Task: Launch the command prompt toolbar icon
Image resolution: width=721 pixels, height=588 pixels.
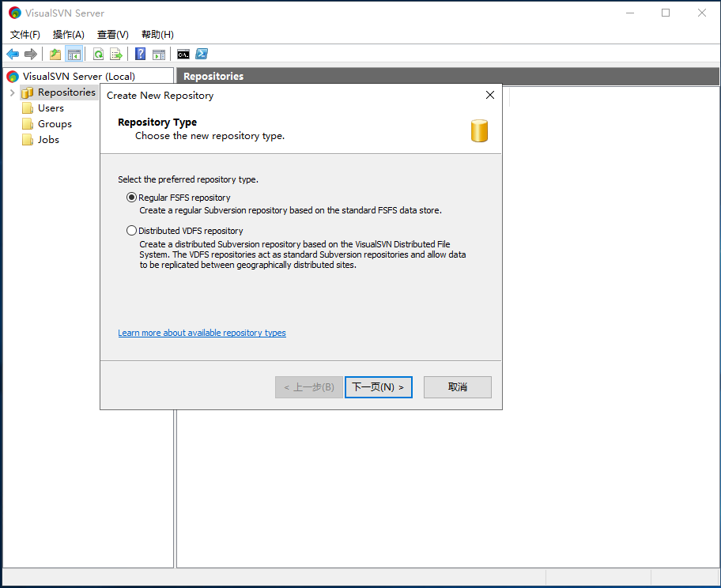Action: (x=183, y=55)
